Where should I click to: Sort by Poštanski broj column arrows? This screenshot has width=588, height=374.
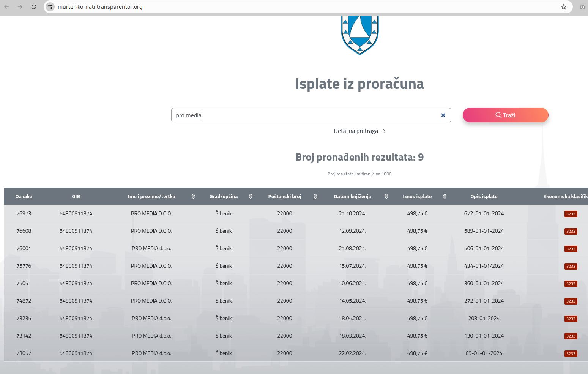pyautogui.click(x=315, y=196)
